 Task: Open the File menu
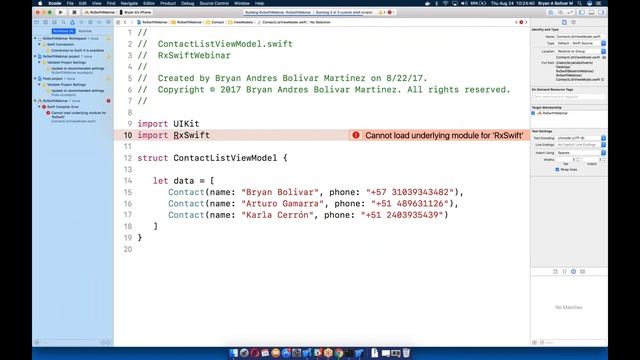70,3
